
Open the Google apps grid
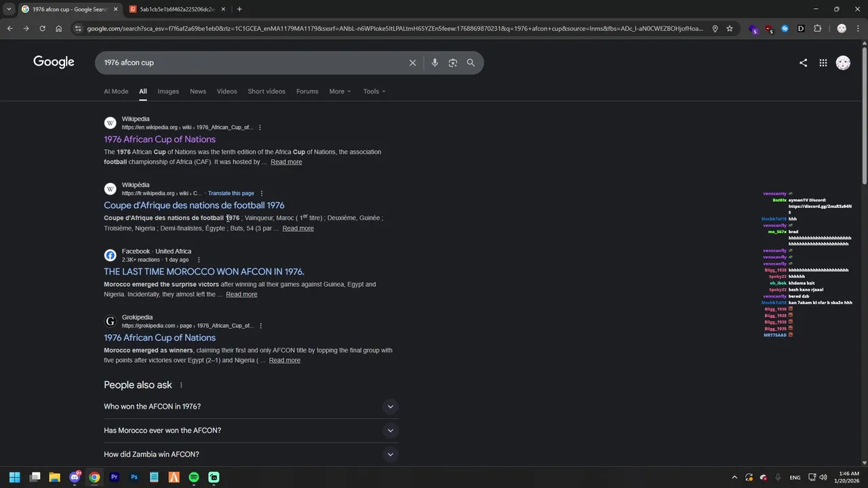pos(823,62)
